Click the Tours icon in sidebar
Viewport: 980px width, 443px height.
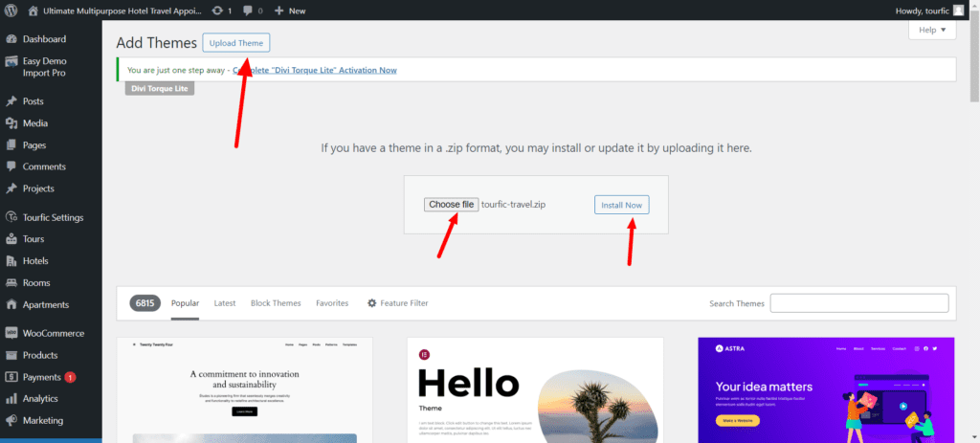[x=11, y=238]
